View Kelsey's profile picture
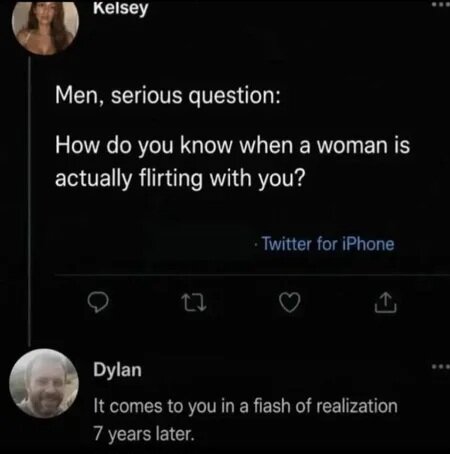 click(x=45, y=26)
